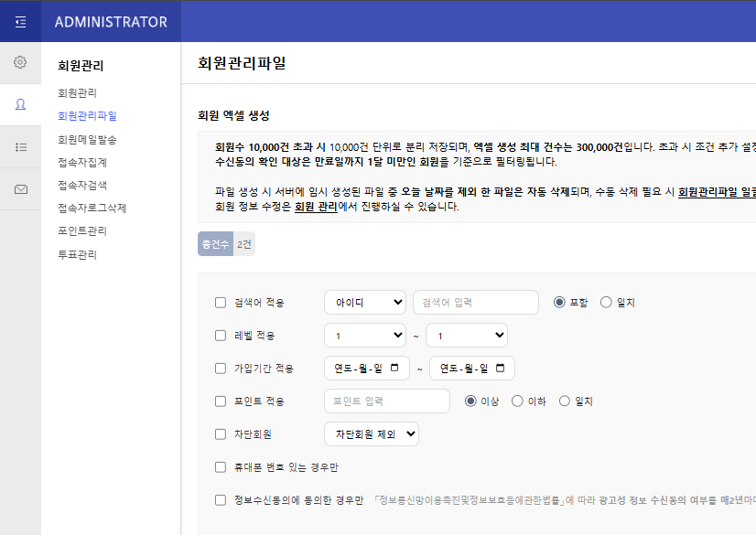Open 포인트관리 from the side menu
Image resolution: width=756 pixels, height=535 pixels.
click(x=82, y=231)
